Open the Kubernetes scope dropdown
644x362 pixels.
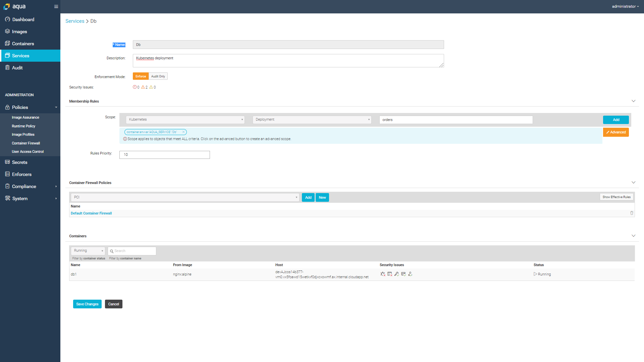(x=185, y=120)
